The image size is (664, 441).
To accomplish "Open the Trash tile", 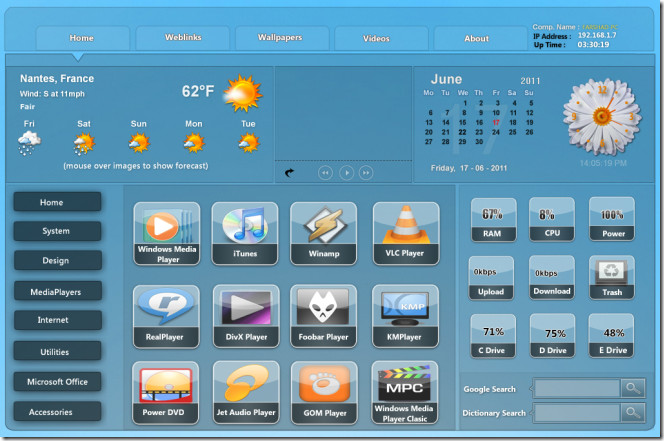I will pos(611,278).
